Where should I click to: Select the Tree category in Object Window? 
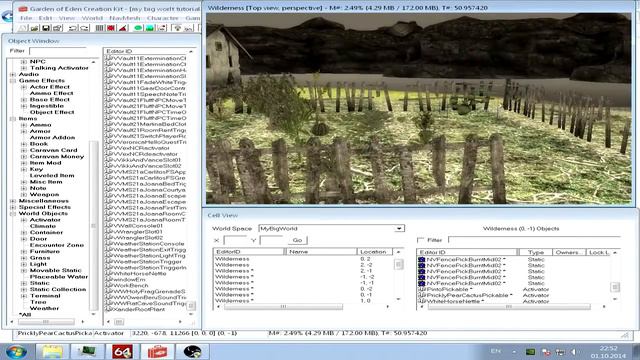coord(38,302)
